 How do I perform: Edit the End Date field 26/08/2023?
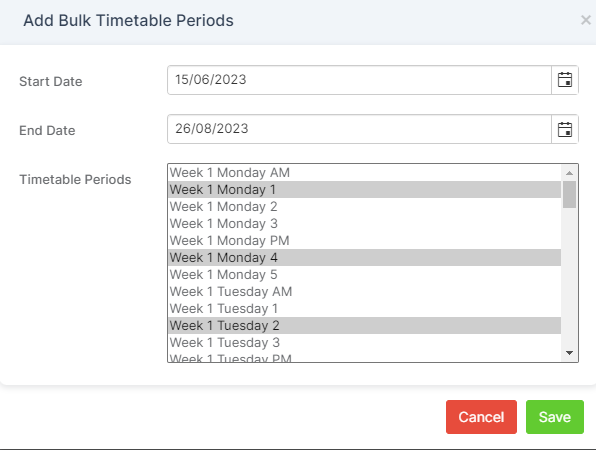click(x=359, y=129)
